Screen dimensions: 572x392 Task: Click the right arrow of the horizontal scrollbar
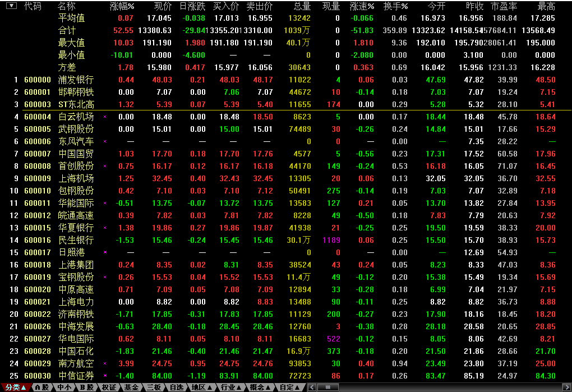[x=568, y=387]
